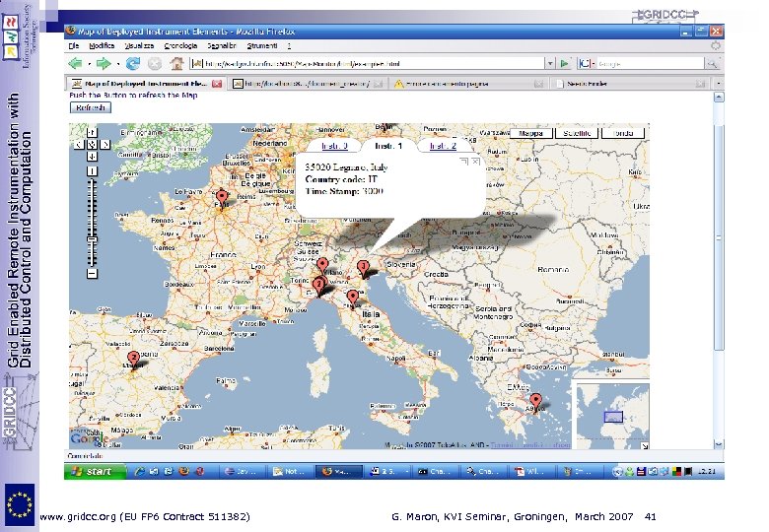This screenshot has width=769, height=532.
Task: Click the map zoom slider handle
Action: [x=92, y=239]
